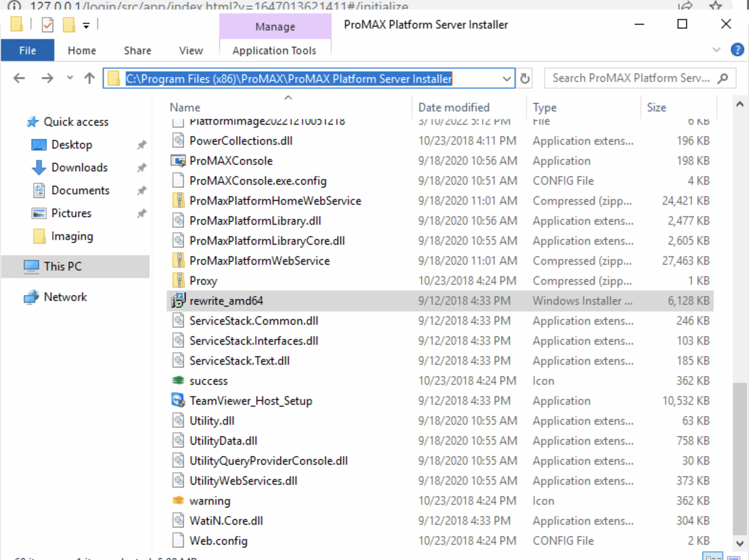The height and width of the screenshot is (560, 749).
Task: Go up one folder level
Action: click(89, 78)
